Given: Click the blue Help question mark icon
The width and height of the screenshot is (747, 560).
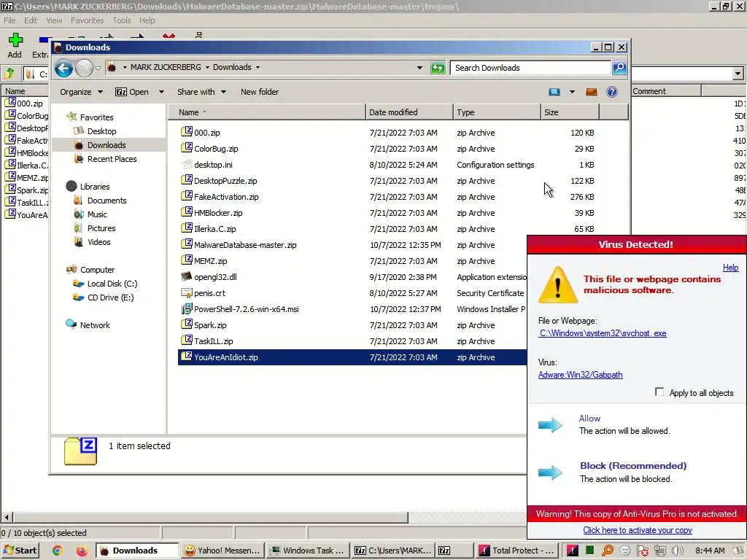Looking at the screenshot, I should coord(612,92).
